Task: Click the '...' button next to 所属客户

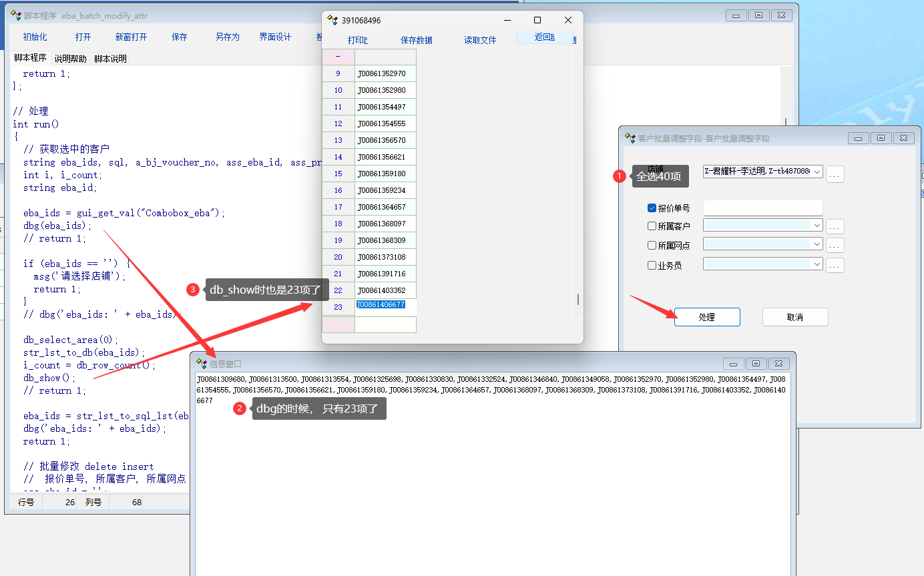Action: coord(835,226)
